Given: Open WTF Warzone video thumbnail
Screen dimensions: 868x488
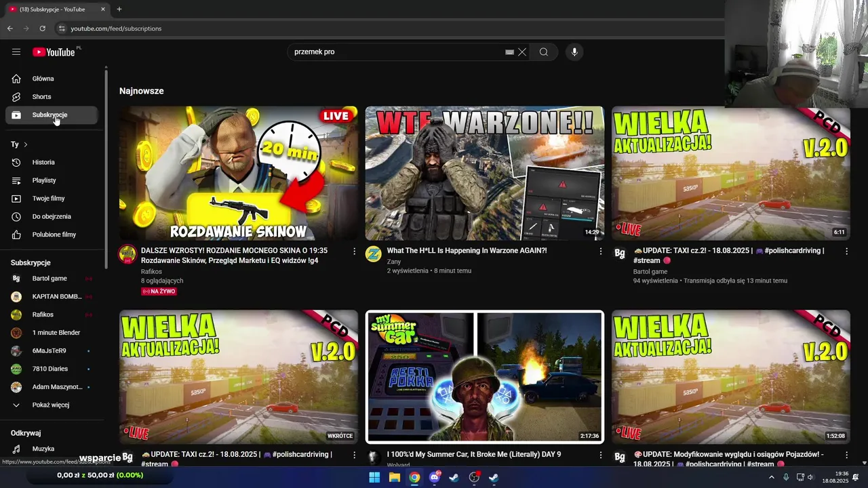Looking at the screenshot, I should [485, 173].
